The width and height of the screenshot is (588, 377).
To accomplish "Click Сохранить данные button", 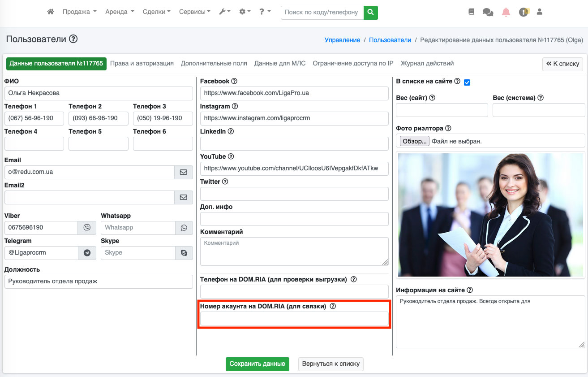I will pos(258,364).
